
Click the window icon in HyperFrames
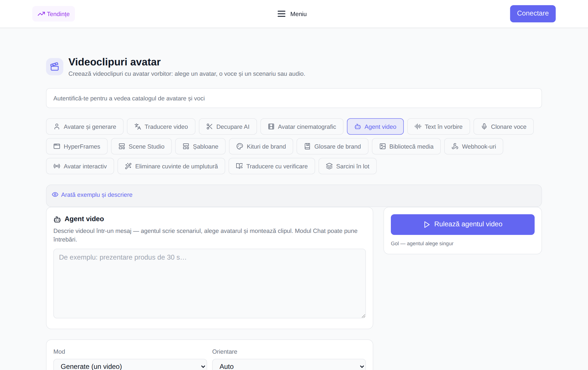tap(57, 146)
